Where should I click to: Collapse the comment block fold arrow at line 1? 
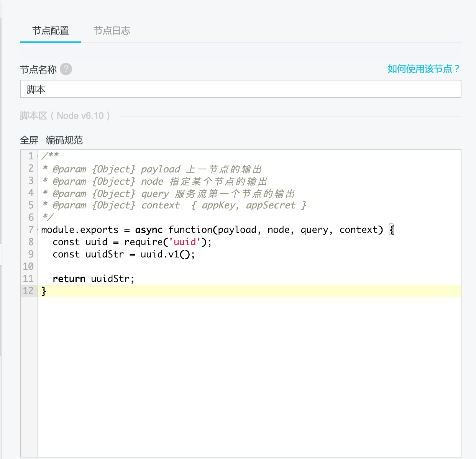click(x=37, y=156)
